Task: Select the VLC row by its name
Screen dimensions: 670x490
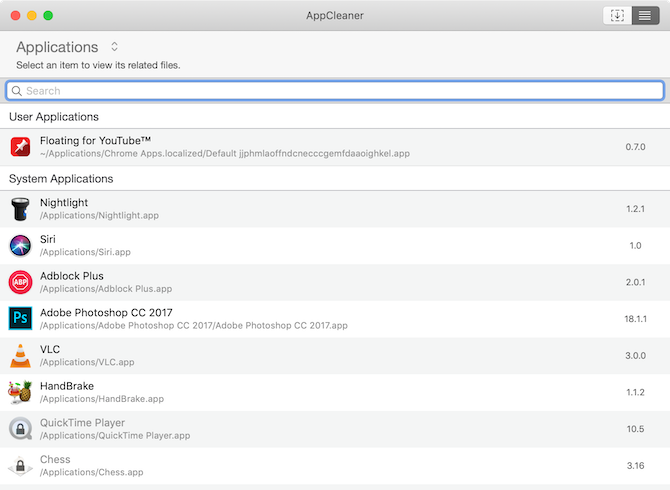Action: pyautogui.click(x=50, y=349)
